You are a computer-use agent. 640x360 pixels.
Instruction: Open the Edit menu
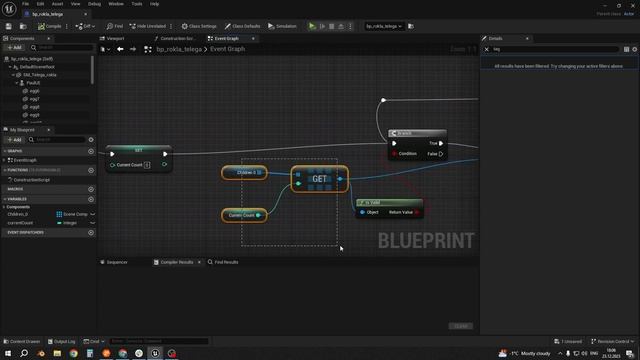coord(40,4)
